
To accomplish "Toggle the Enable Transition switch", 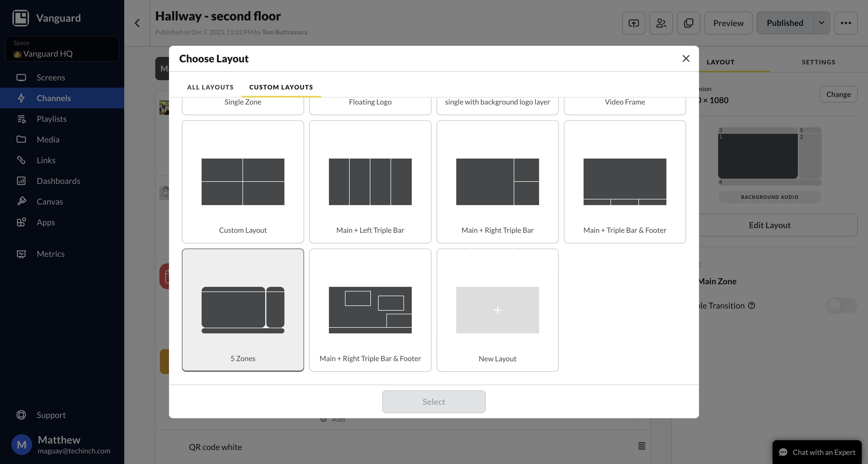I will point(841,305).
